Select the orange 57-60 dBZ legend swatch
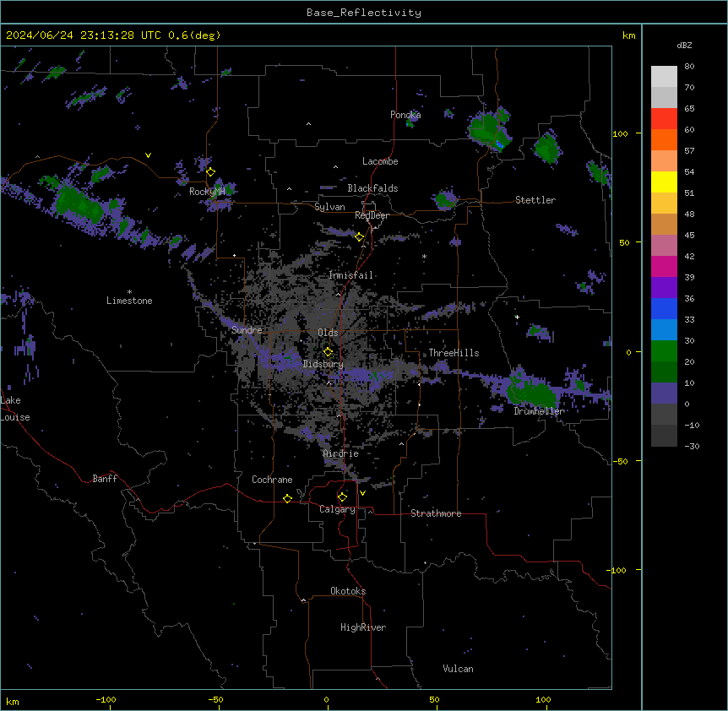This screenshot has width=728, height=711. pyautogui.click(x=664, y=139)
